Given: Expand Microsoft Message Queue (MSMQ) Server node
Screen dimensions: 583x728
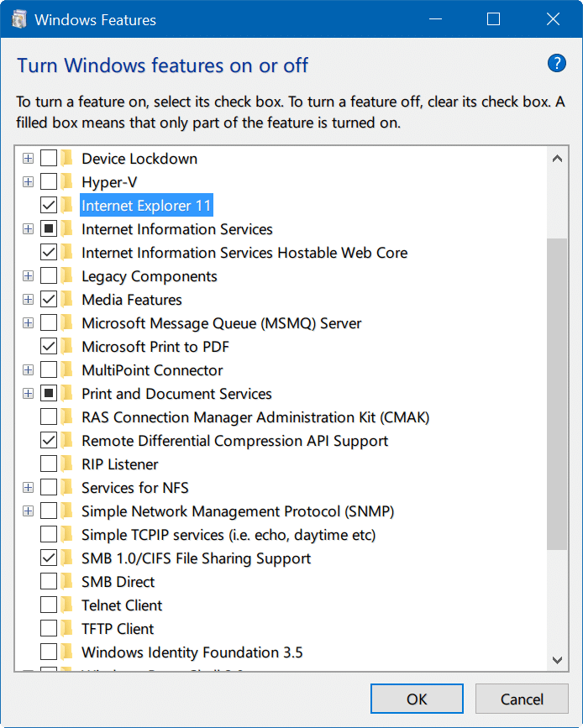Looking at the screenshot, I should pos(29,323).
